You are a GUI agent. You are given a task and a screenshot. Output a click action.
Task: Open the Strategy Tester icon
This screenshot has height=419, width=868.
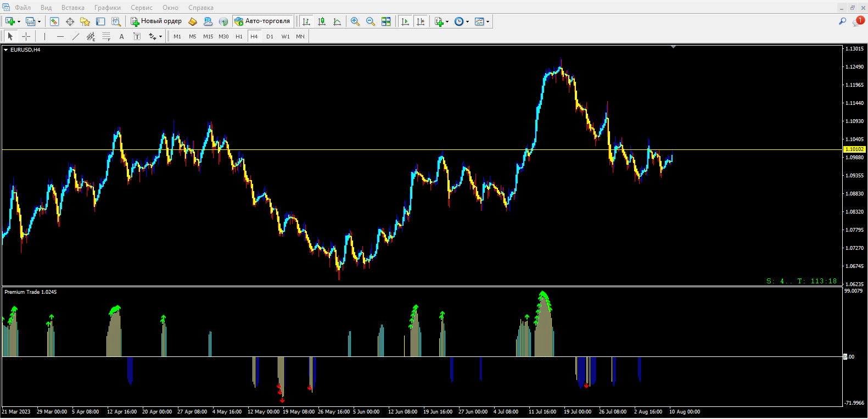click(116, 21)
